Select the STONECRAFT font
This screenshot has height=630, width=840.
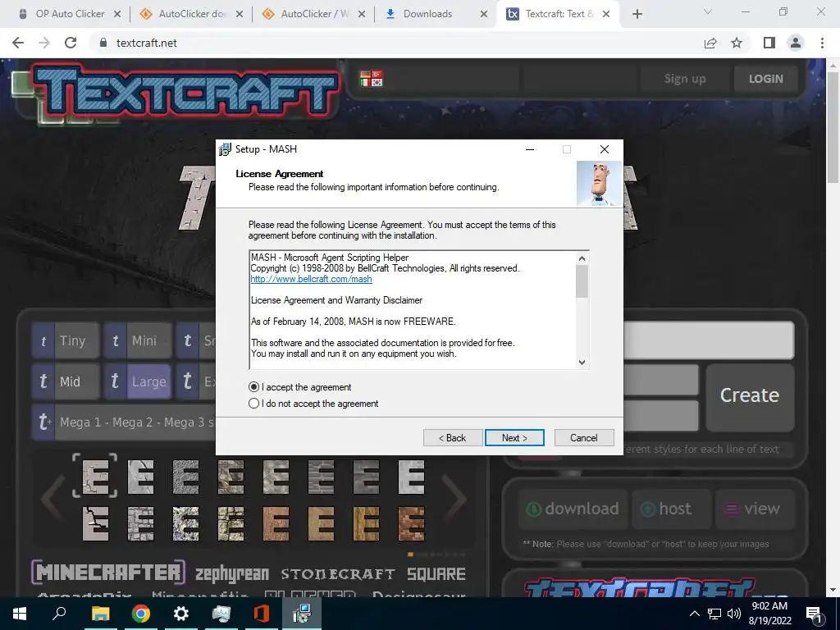pyautogui.click(x=338, y=574)
